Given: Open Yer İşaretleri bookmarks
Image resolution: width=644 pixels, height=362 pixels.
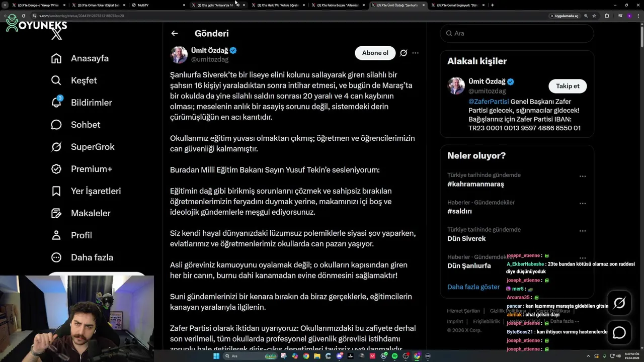Looking at the screenshot, I should (86, 191).
